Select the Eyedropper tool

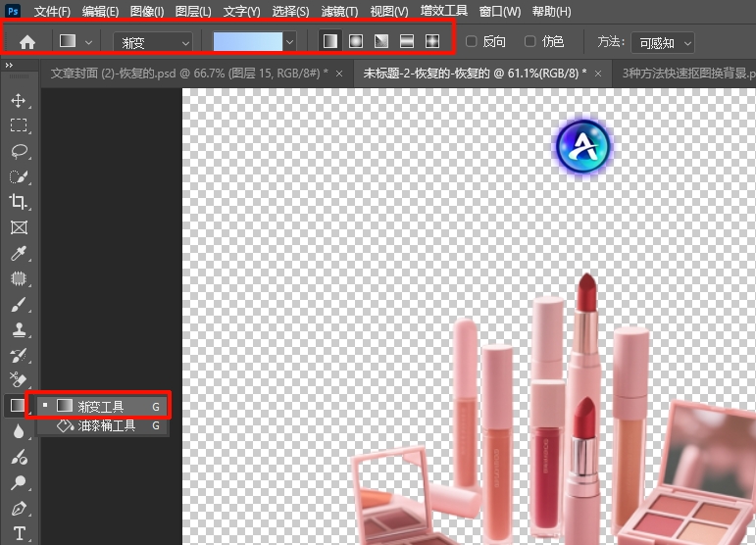point(18,253)
